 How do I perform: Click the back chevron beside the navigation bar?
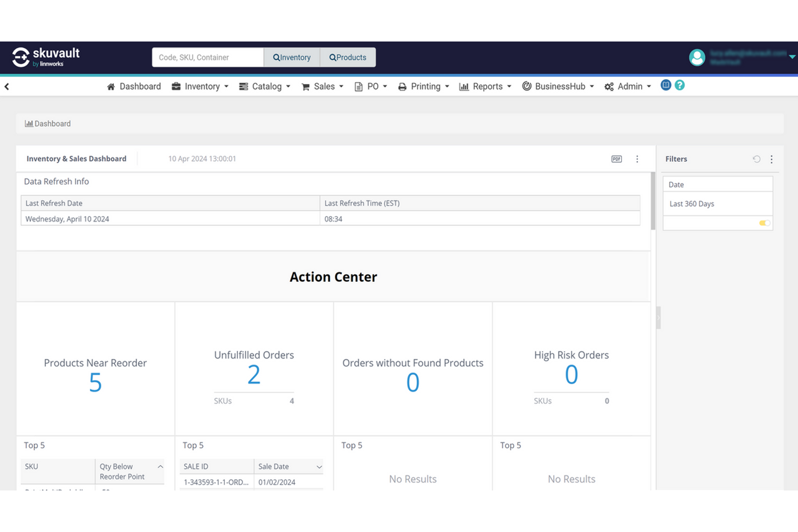click(6, 86)
